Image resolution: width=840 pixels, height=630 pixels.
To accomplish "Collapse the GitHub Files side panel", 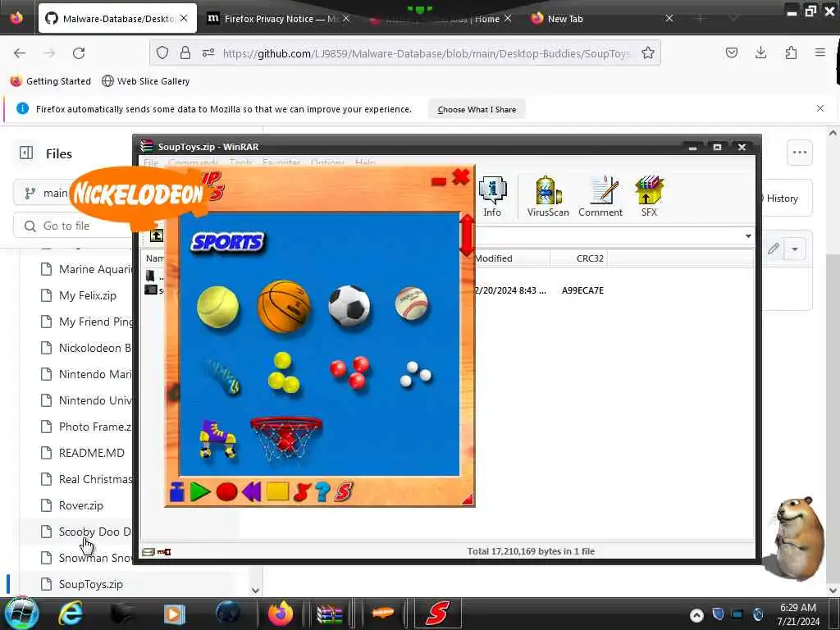I will pyautogui.click(x=26, y=153).
